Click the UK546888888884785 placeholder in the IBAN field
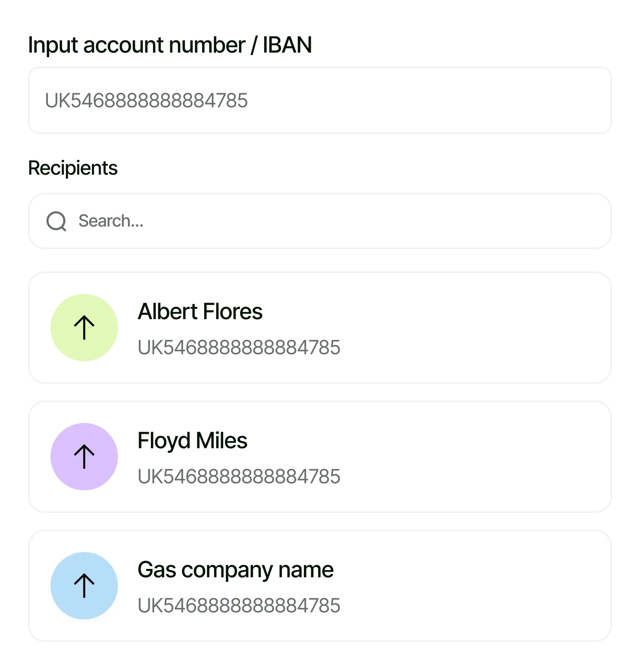Viewport: 640px width, 672px height. 146,101
